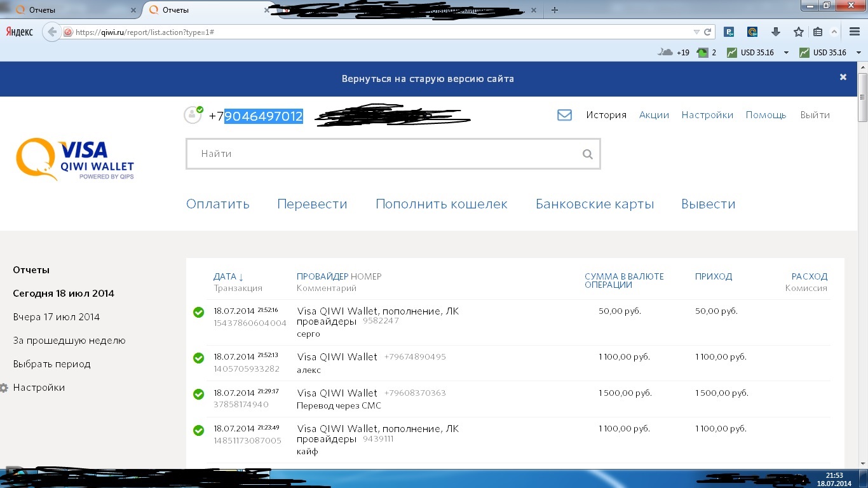Click green status check for transaction 1405705933282
This screenshot has width=868, height=488.
[198, 358]
